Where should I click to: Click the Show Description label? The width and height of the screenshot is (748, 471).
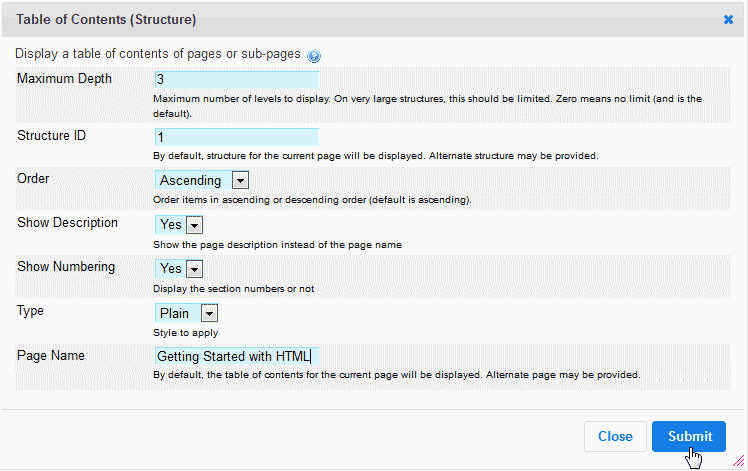(x=68, y=222)
